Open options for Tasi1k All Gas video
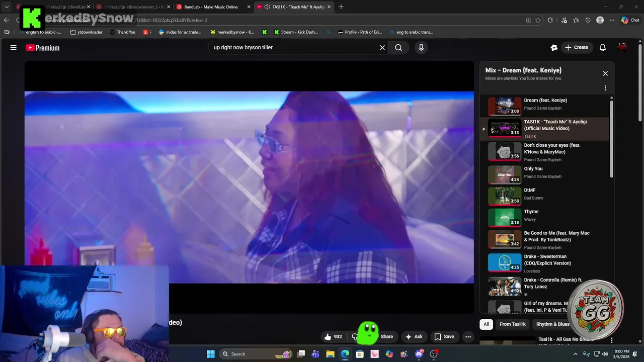The image size is (644, 362). coord(611,340)
